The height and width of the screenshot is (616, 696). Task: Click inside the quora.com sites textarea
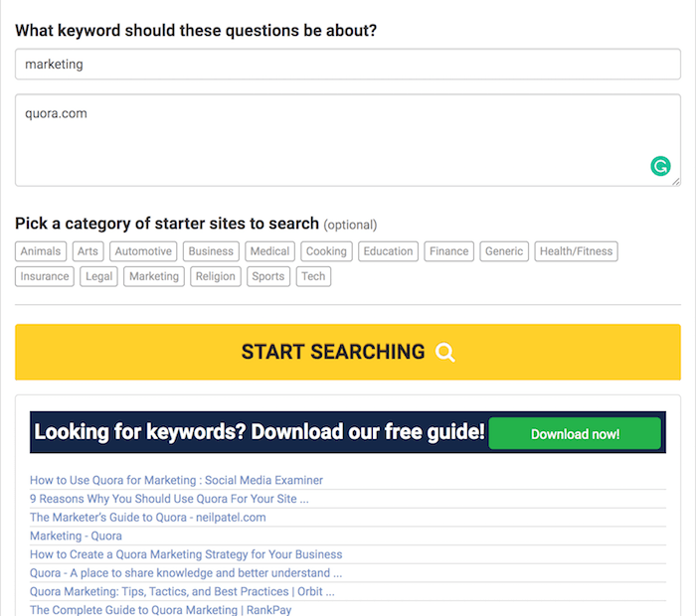pos(348,140)
